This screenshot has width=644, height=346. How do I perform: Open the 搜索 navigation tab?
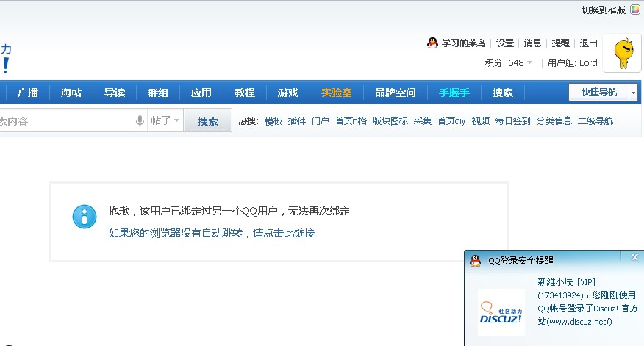pyautogui.click(x=503, y=93)
